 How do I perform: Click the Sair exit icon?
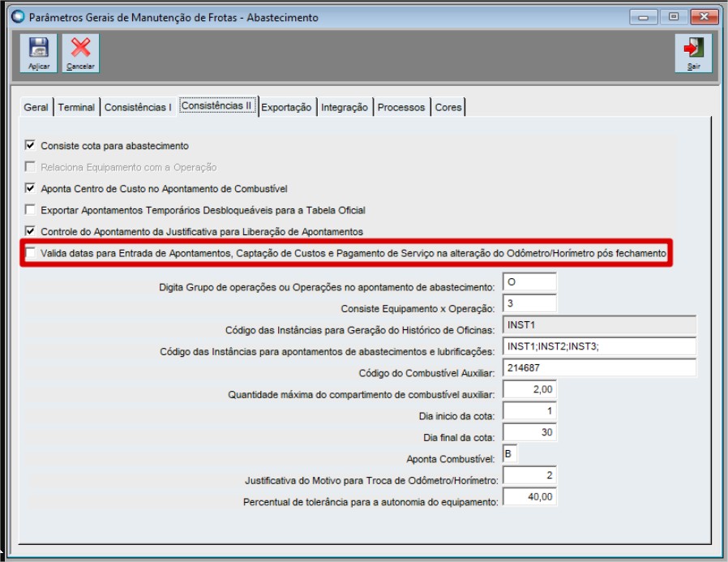(693, 53)
